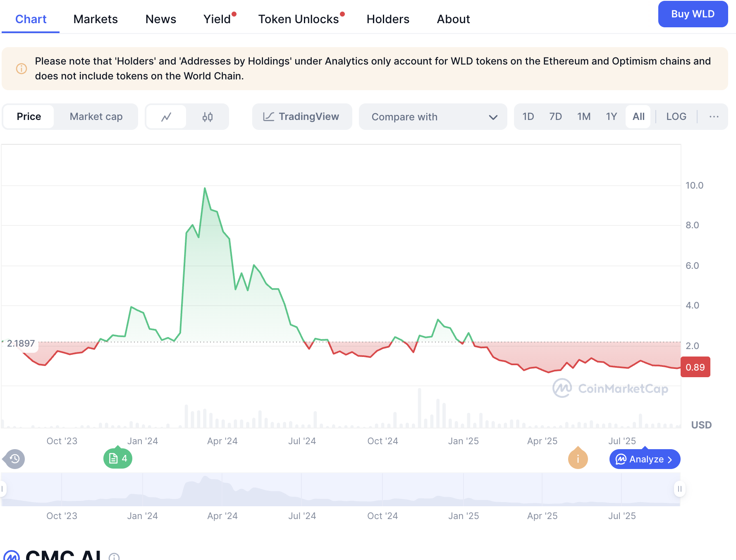This screenshot has height=560, width=736.
Task: Open the About tab
Action: [x=453, y=19]
